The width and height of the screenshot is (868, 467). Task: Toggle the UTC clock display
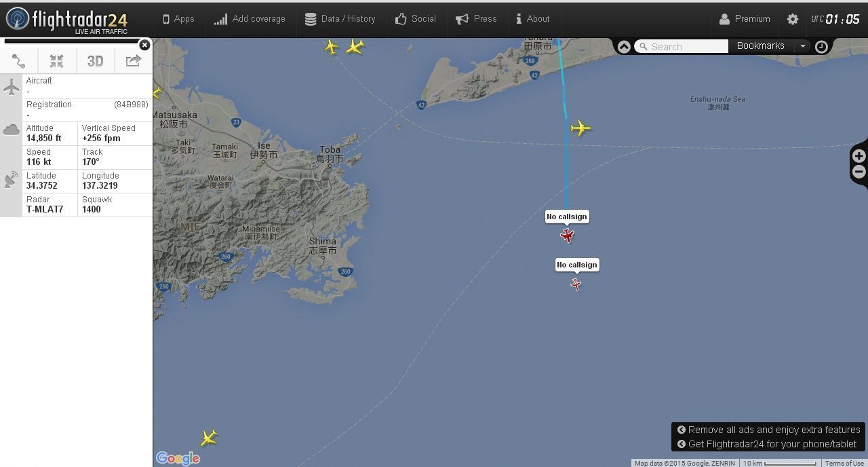click(x=835, y=19)
